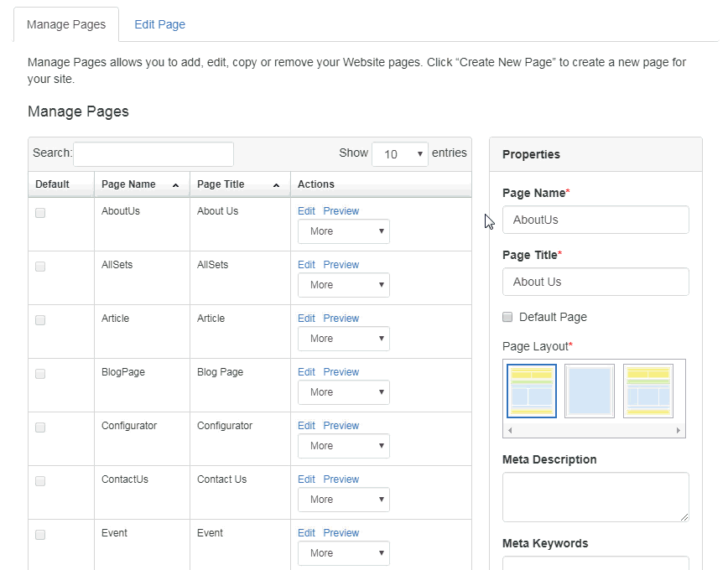
Task: Check the Default box for Event
Action: 40,535
